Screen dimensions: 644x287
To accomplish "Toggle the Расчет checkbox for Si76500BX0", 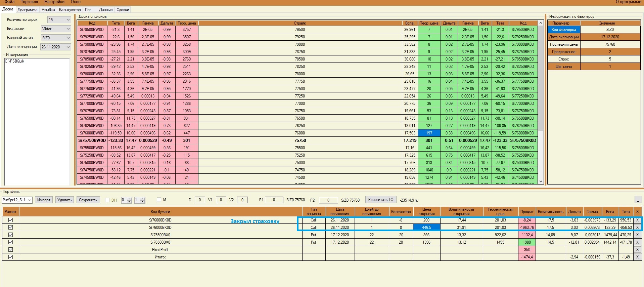I will click(11, 242).
